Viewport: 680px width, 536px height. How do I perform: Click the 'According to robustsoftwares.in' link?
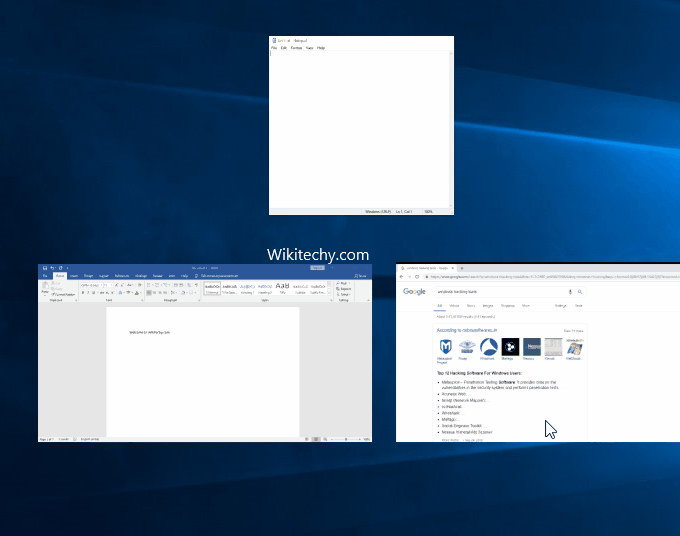467,330
